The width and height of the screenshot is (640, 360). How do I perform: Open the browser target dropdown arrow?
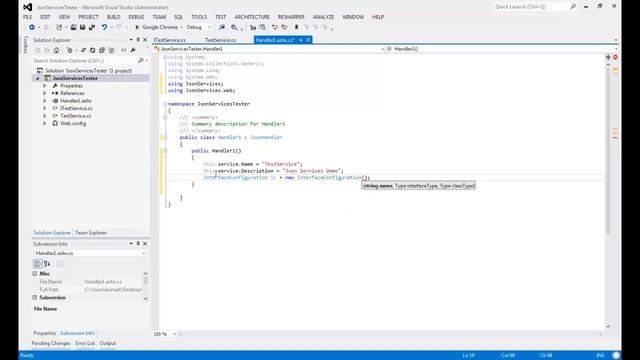(x=181, y=27)
